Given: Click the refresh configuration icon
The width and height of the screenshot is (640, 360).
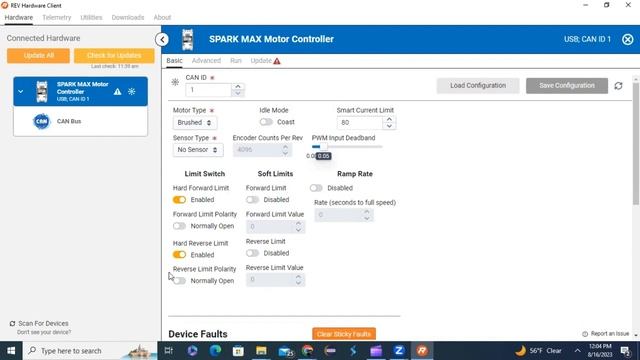Looking at the screenshot, I should [618, 86].
